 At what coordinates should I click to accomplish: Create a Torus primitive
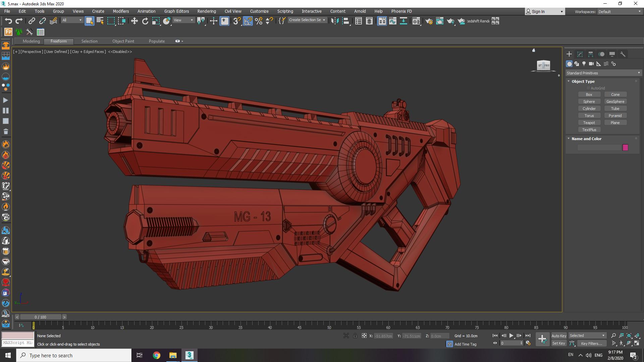[x=589, y=116]
